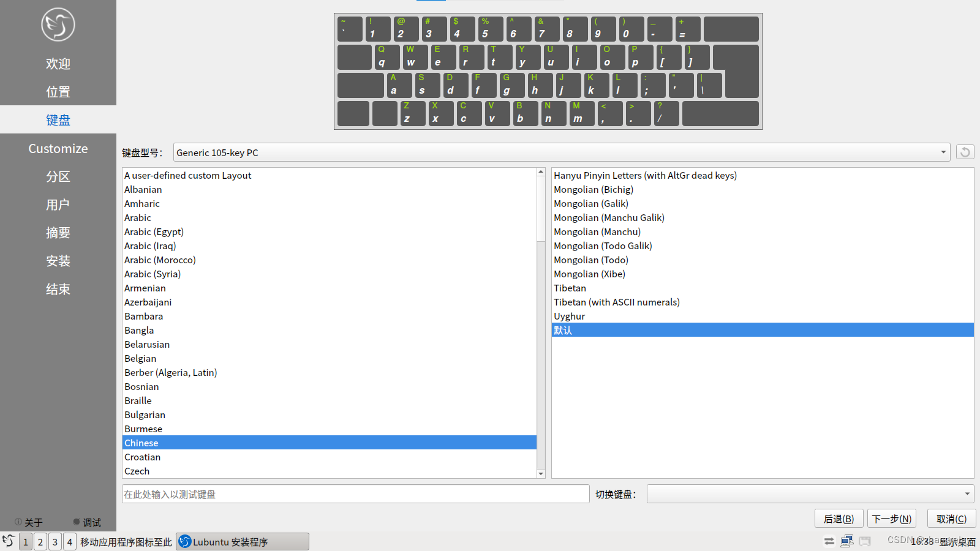Viewport: 980px width, 551px height.
Task: Switch to virtual desktop 3
Action: pyautogui.click(x=55, y=542)
